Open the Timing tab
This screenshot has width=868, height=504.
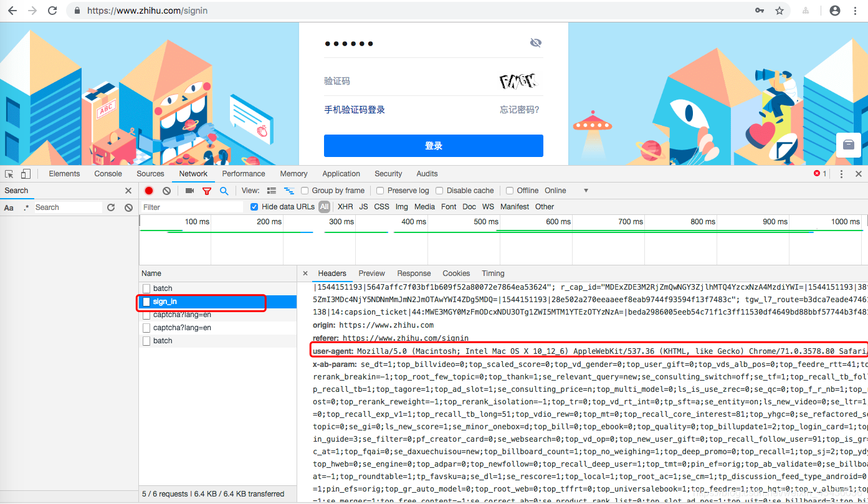click(x=493, y=273)
